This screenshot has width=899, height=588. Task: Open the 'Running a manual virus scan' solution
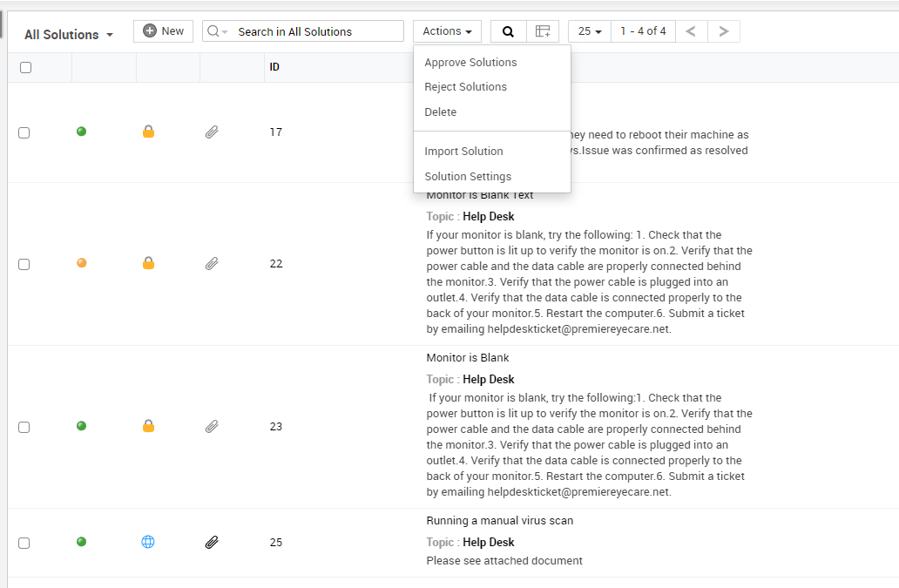[x=499, y=520]
